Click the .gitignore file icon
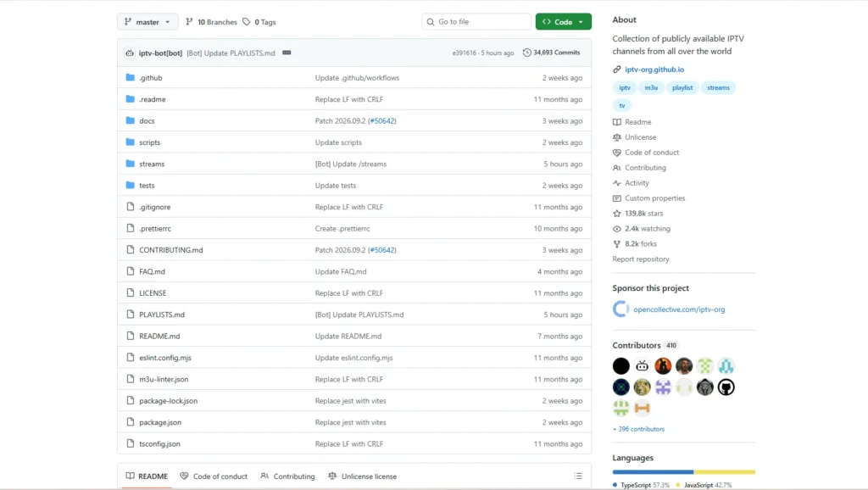Image resolution: width=868 pixels, height=490 pixels. click(x=130, y=207)
